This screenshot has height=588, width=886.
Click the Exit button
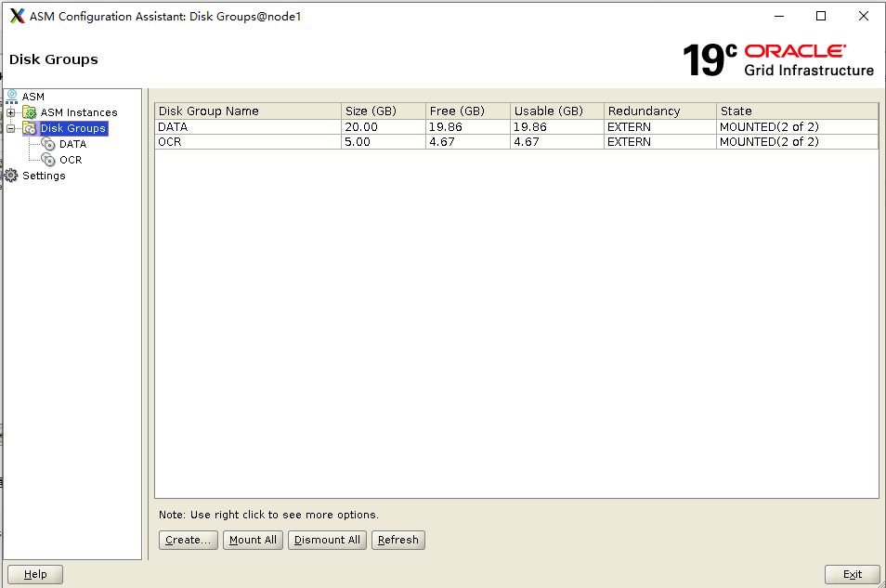tap(852, 574)
